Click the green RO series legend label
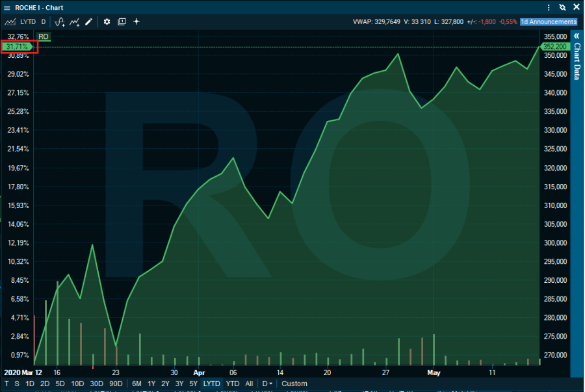 tap(44, 37)
